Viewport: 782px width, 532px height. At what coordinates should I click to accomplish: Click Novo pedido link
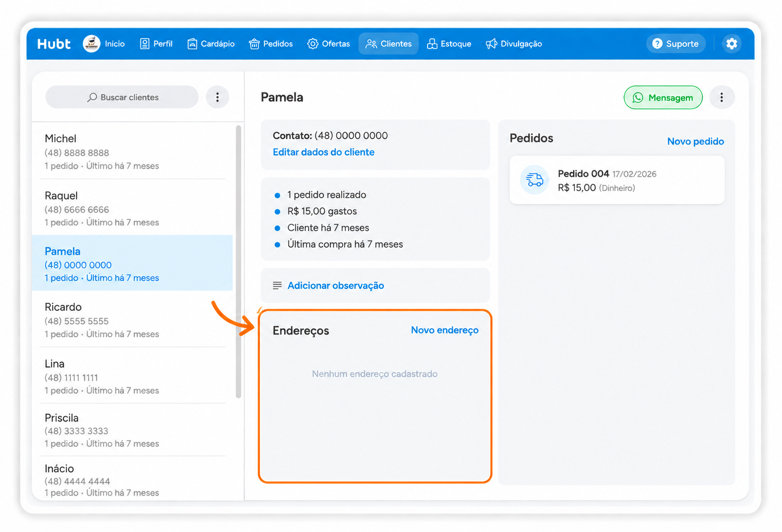coord(695,141)
